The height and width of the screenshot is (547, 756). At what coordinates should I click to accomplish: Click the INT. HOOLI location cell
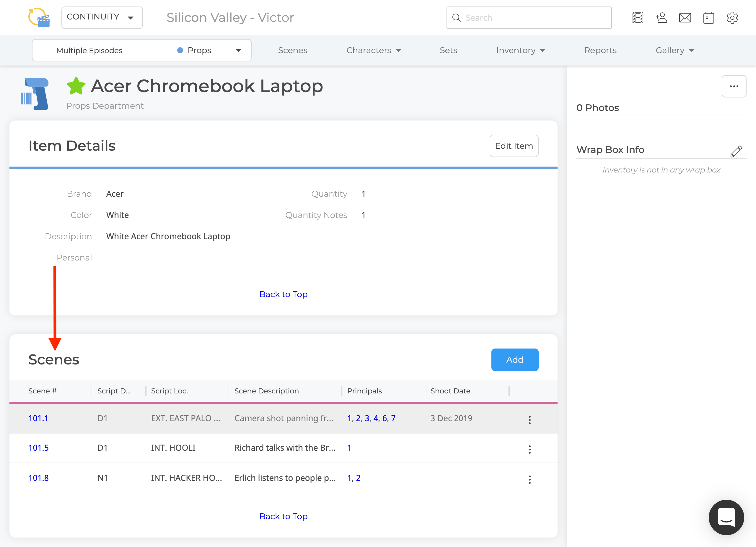click(x=173, y=448)
